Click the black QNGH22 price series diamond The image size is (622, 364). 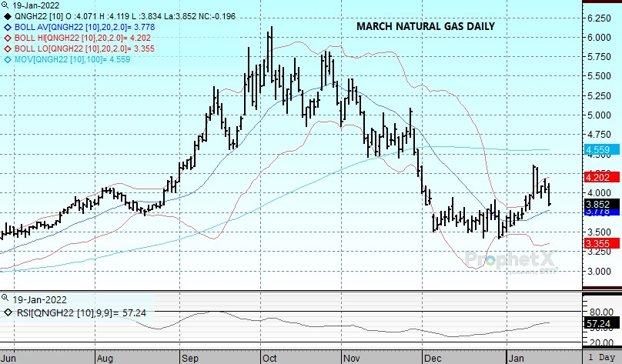click(x=8, y=15)
